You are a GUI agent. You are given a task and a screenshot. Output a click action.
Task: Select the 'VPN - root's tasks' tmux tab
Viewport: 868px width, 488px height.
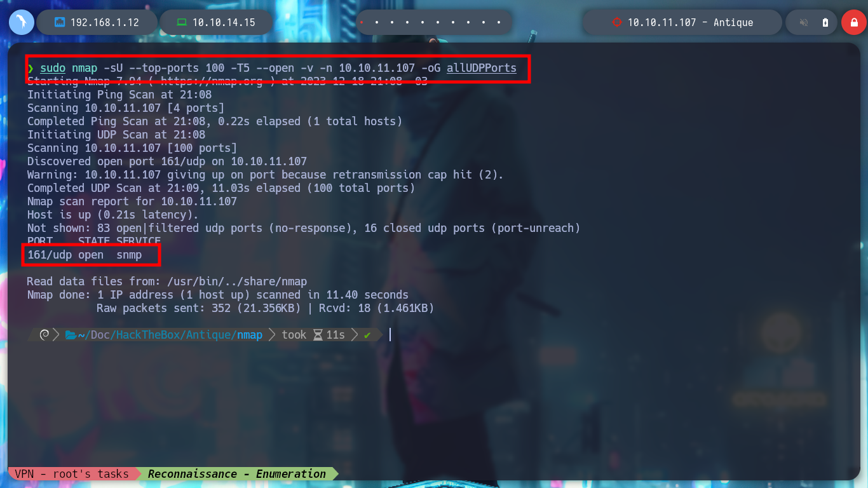coord(72,474)
